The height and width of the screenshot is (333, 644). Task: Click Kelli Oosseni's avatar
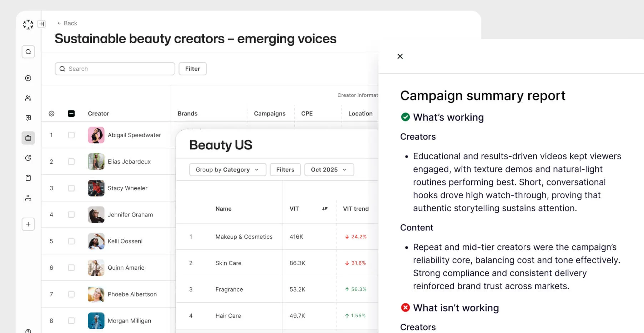(96, 241)
